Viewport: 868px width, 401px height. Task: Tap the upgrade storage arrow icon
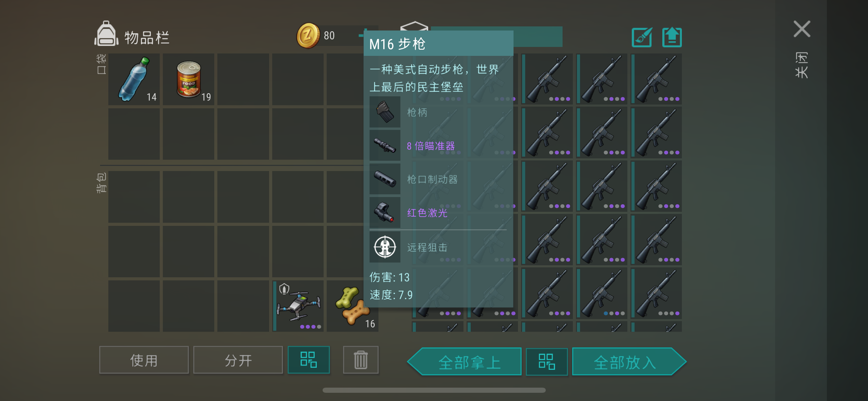[672, 37]
